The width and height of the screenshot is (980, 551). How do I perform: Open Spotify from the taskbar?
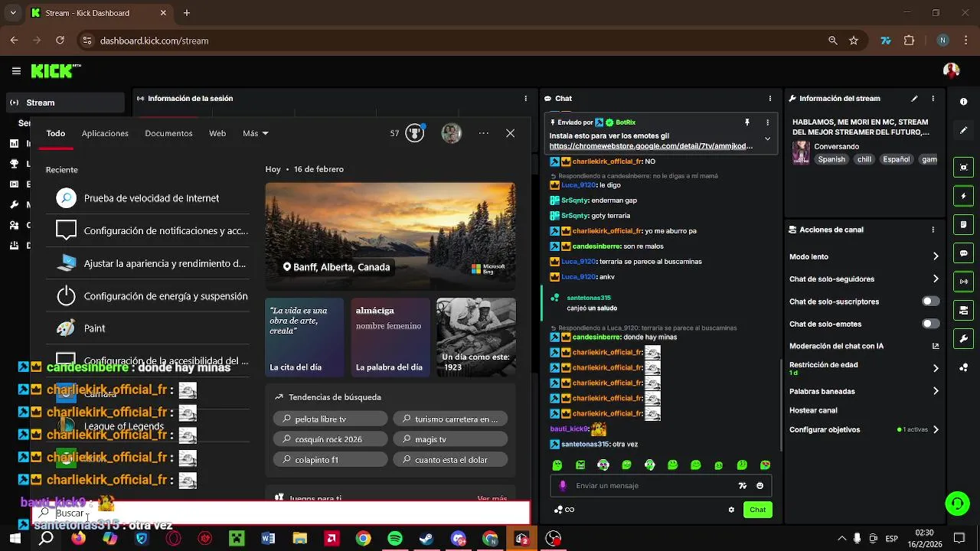pos(395,539)
